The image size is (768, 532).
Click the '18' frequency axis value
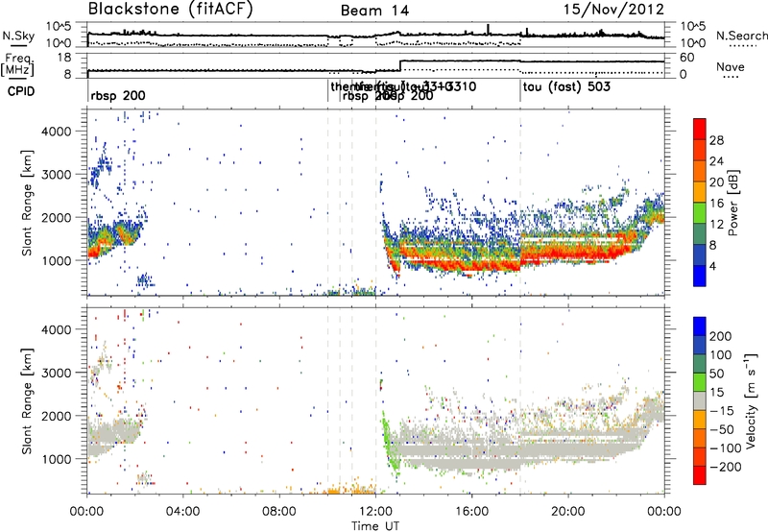coord(64,58)
